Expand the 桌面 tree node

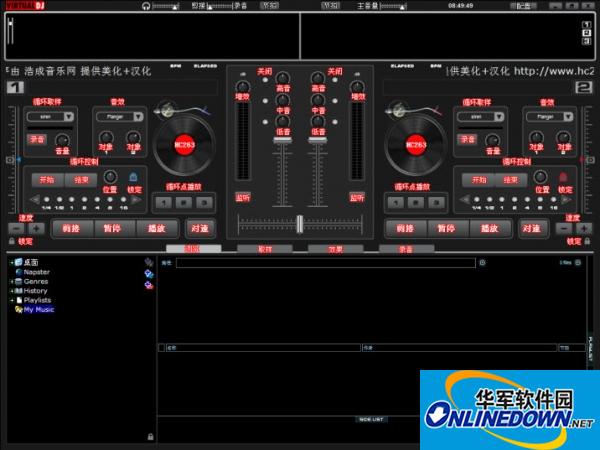(x=11, y=262)
